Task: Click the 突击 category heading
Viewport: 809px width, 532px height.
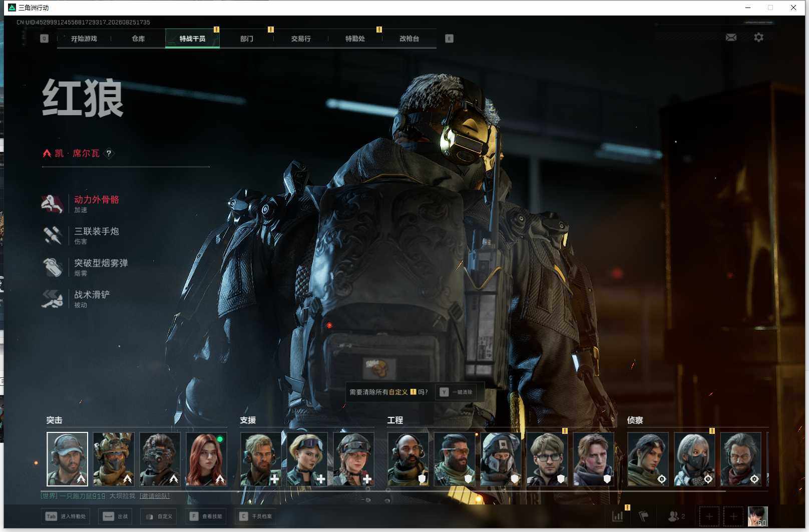Action: click(x=54, y=420)
